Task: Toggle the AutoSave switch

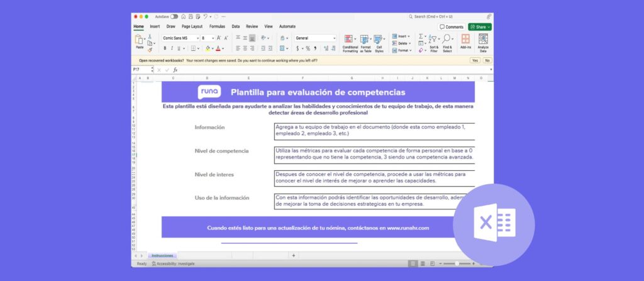Action: click(174, 16)
